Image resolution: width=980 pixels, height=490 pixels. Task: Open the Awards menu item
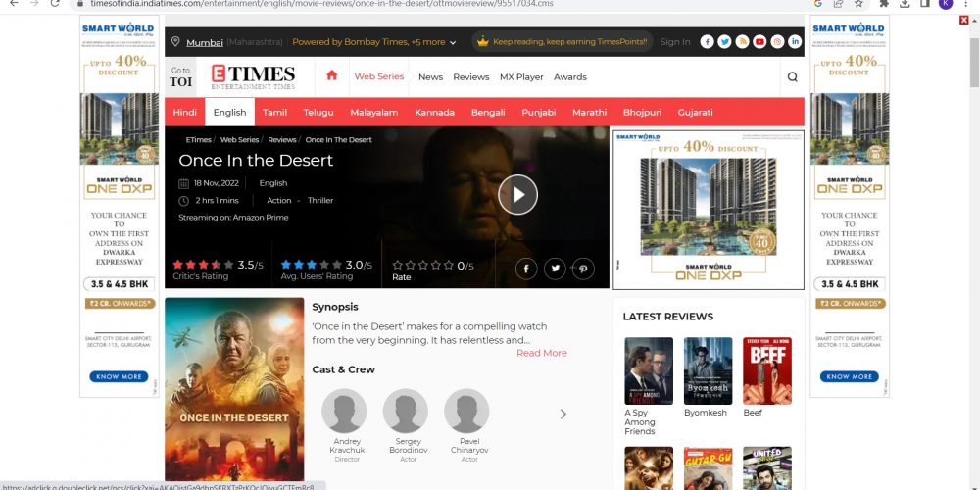click(x=570, y=76)
